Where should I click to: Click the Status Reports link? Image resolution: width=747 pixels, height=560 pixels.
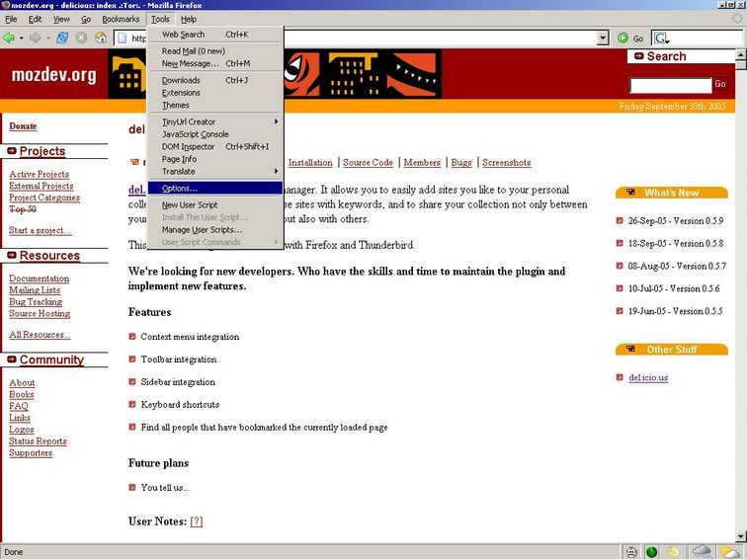pyautogui.click(x=38, y=441)
